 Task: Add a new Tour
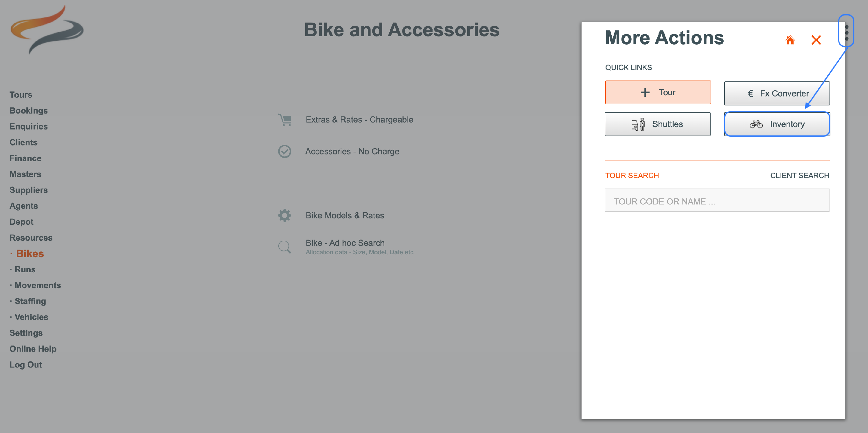coord(658,92)
